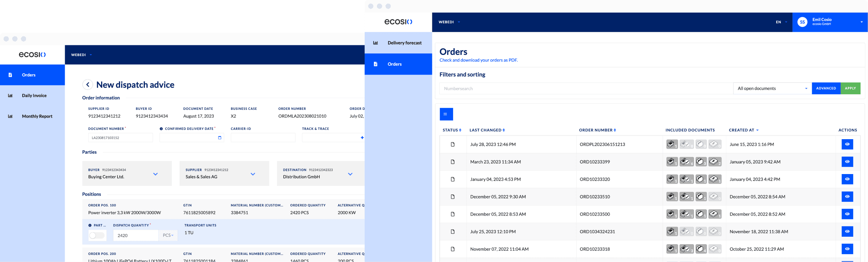
Task: Click first included document icon for ORD10233510
Action: [x=671, y=197]
